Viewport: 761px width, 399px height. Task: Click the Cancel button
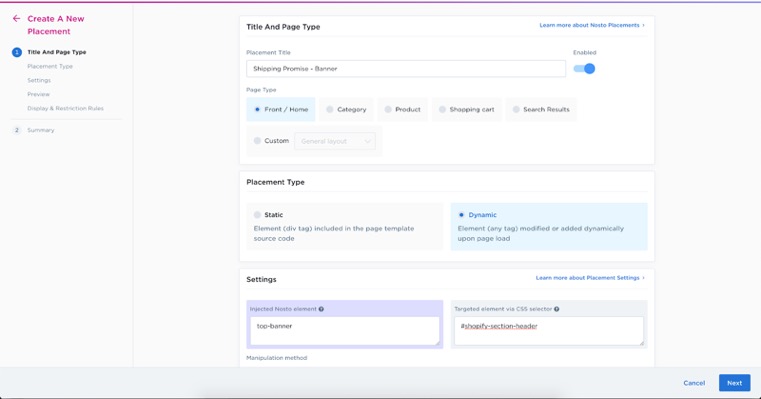point(694,383)
